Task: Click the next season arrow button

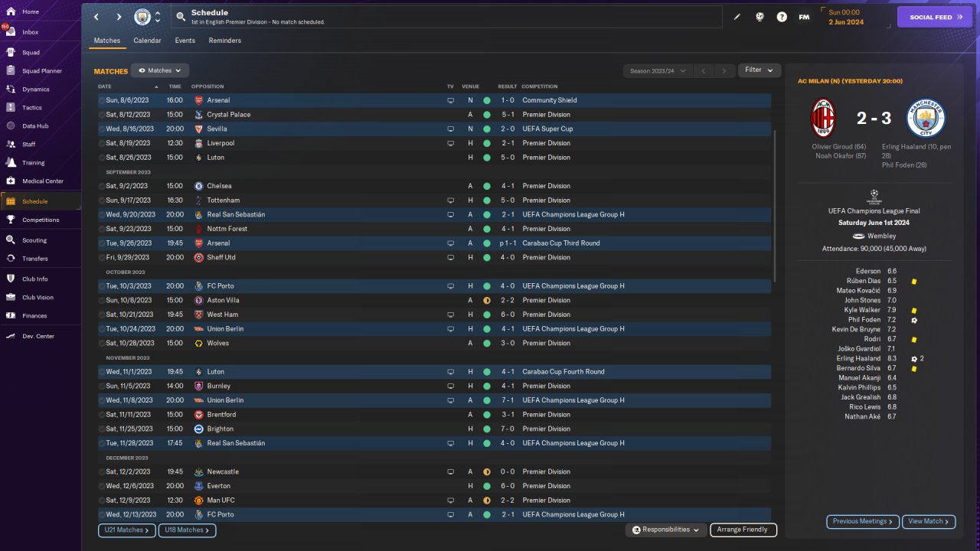Action: (x=724, y=71)
